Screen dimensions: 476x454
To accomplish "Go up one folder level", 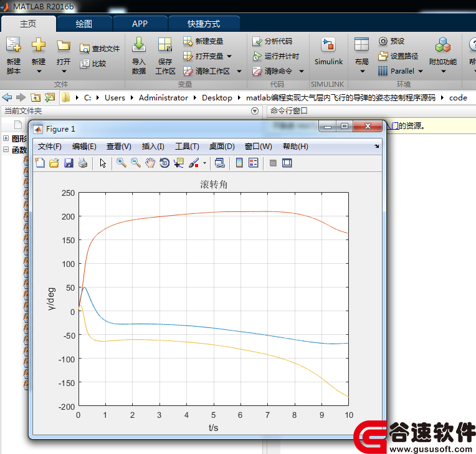I will [36, 97].
